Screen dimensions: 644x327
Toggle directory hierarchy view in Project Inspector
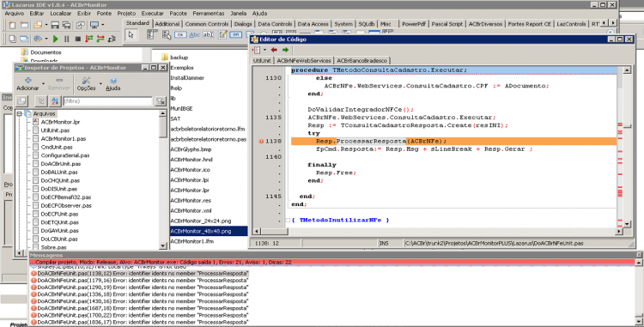(x=41, y=101)
